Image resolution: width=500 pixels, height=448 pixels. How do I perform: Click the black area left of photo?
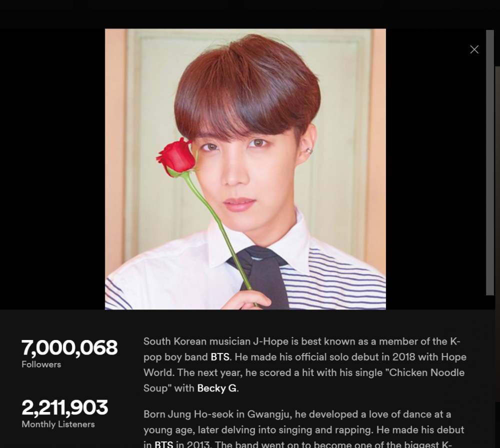click(x=52, y=169)
